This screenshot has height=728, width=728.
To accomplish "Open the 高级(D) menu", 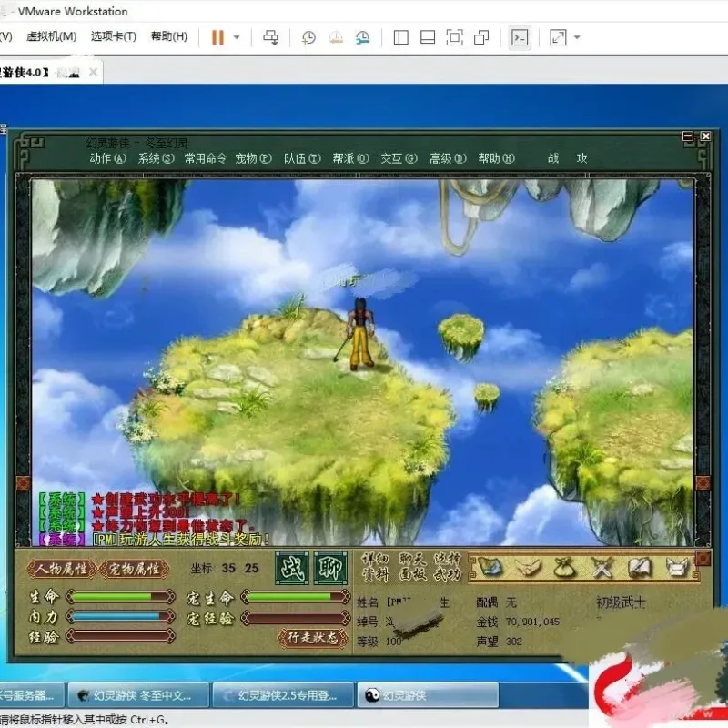I will tap(448, 158).
